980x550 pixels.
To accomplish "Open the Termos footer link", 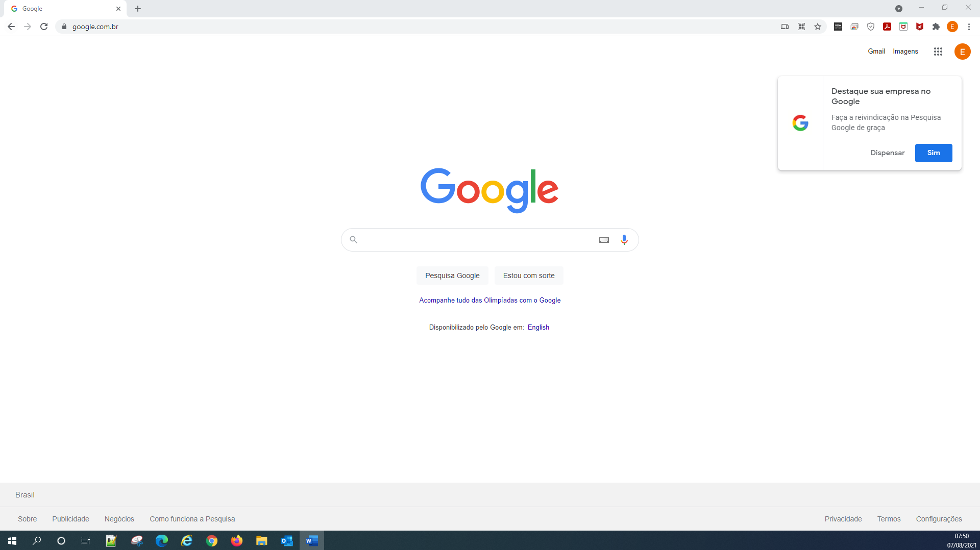I will click(889, 519).
